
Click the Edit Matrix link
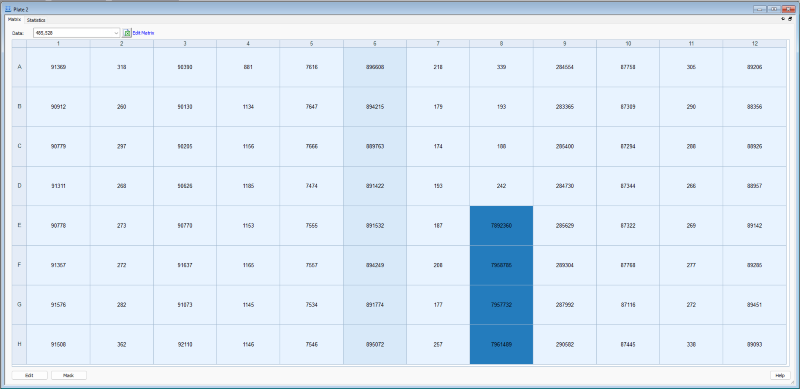pyautogui.click(x=143, y=33)
